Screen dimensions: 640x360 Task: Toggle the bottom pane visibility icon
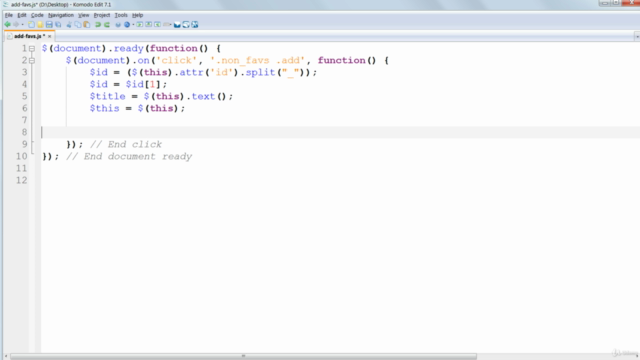pos(149,25)
